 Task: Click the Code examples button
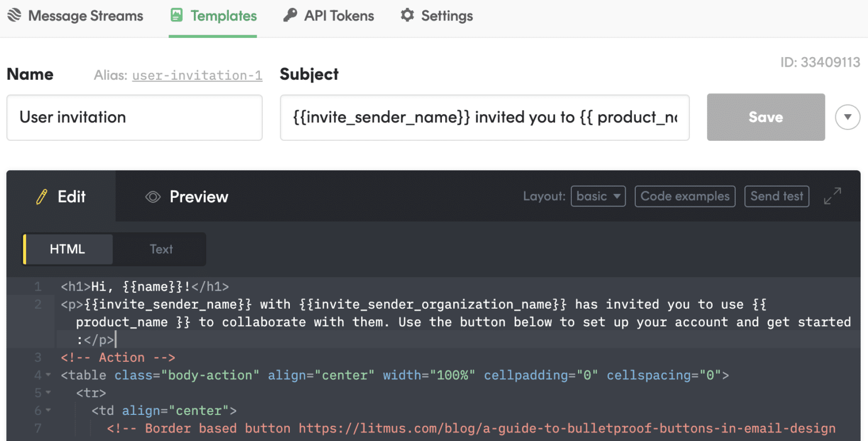coord(685,196)
